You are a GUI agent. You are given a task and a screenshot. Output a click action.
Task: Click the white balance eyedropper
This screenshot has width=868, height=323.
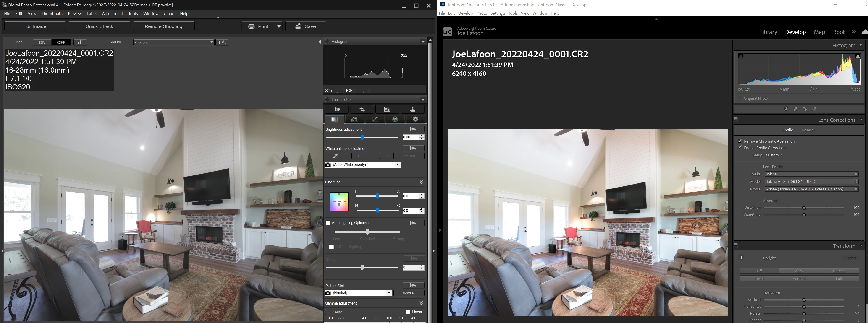pyautogui.click(x=335, y=156)
